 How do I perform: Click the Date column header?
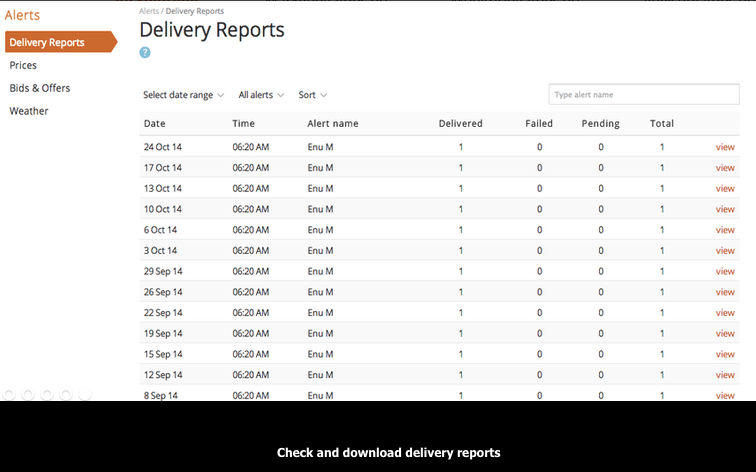154,123
